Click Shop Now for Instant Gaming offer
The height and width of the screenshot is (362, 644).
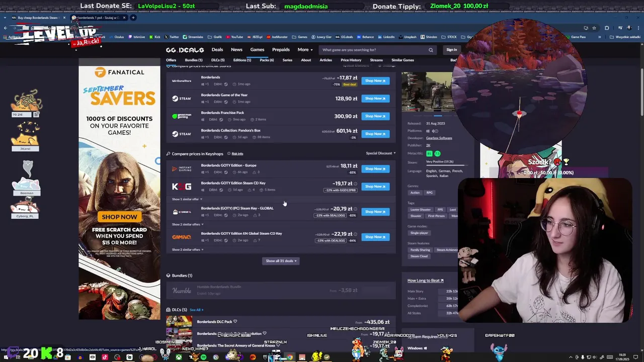[375, 169]
